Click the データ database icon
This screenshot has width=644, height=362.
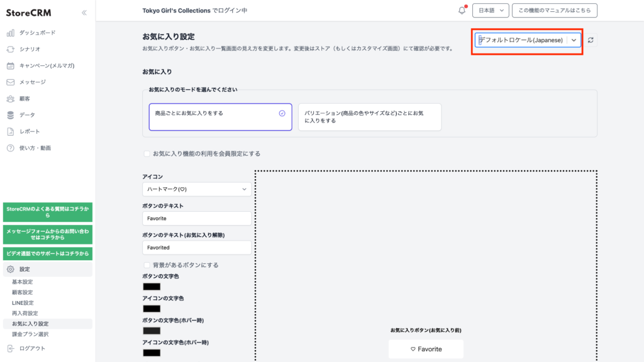tap(10, 115)
